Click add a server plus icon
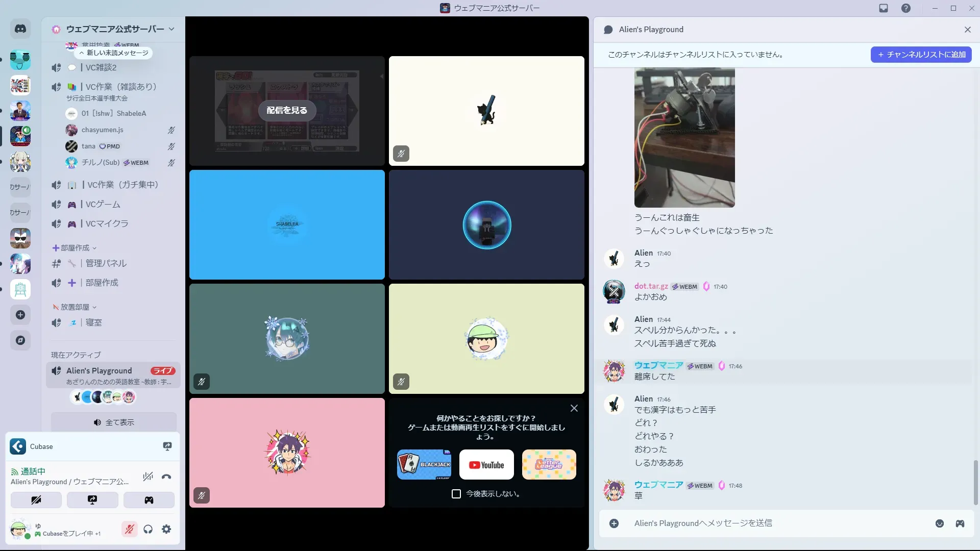980x551 pixels. point(20,315)
